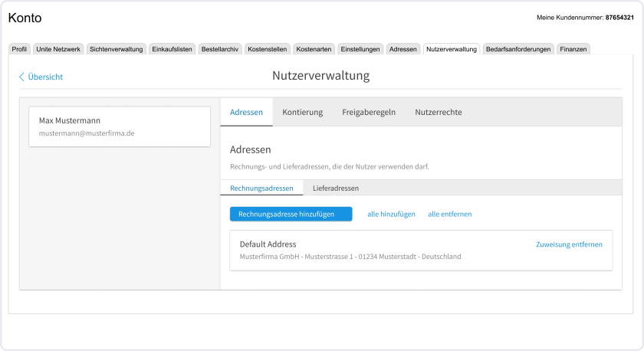644x351 pixels.
Task: Select the top Adressen tab
Action: click(x=403, y=49)
